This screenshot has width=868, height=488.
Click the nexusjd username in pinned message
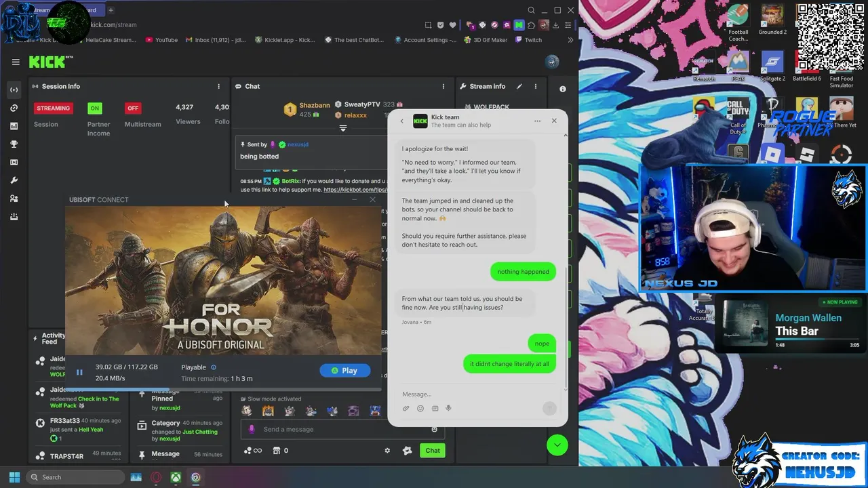point(298,144)
